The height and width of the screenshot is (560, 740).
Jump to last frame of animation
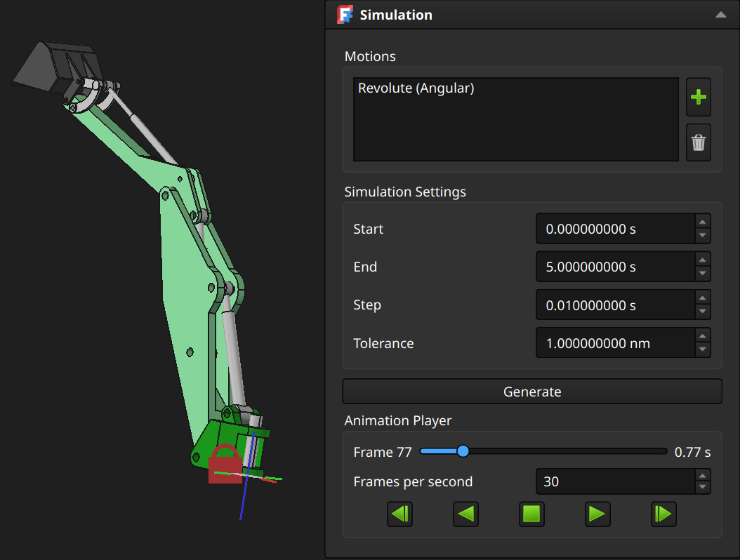click(663, 514)
